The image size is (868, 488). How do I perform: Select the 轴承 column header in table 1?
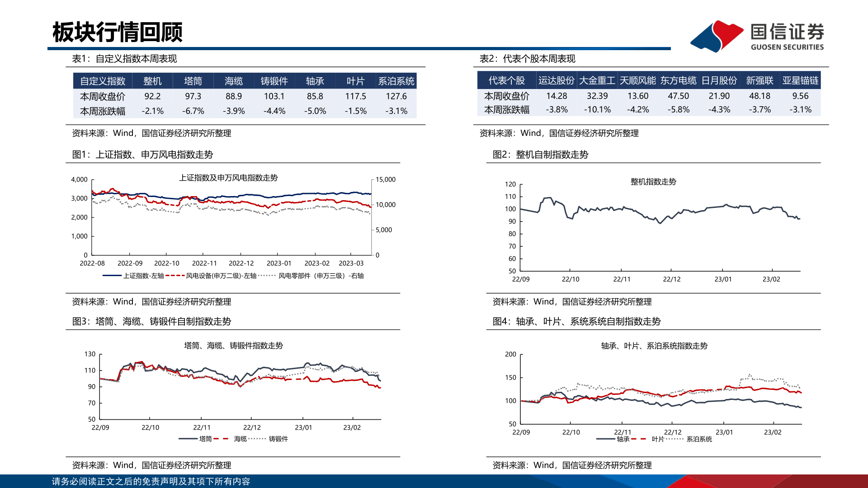tap(315, 81)
